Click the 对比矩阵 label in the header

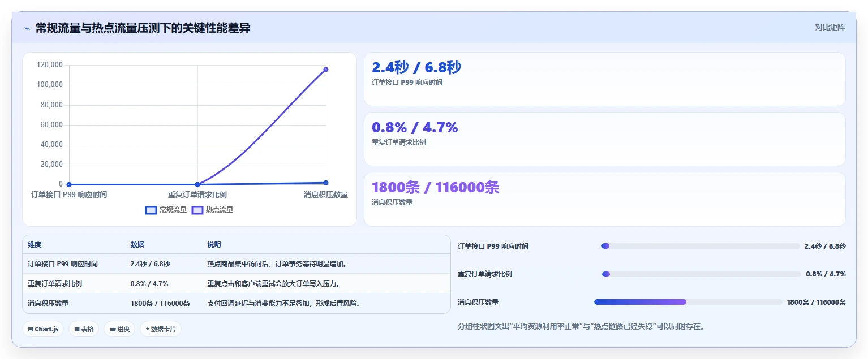830,28
